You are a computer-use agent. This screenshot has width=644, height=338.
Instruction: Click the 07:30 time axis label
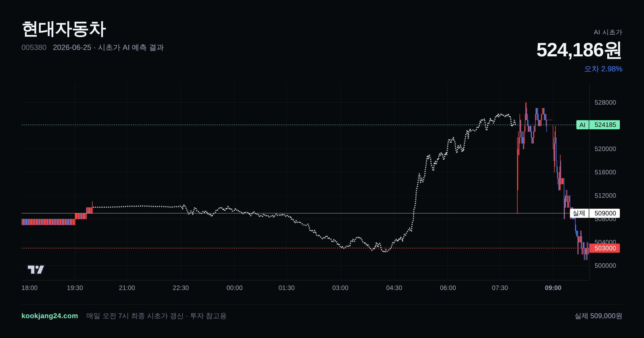[500, 288]
